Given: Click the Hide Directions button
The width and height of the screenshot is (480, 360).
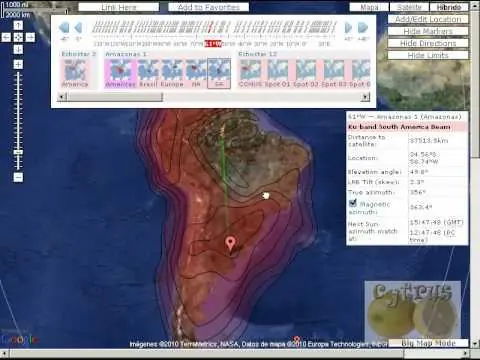Looking at the screenshot, I should 428,43.
